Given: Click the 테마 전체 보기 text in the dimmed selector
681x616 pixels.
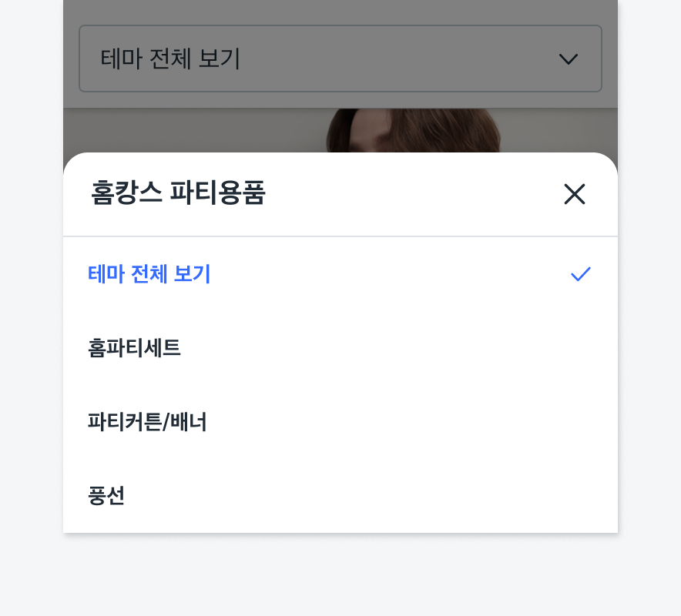Looking at the screenshot, I should coord(170,59).
